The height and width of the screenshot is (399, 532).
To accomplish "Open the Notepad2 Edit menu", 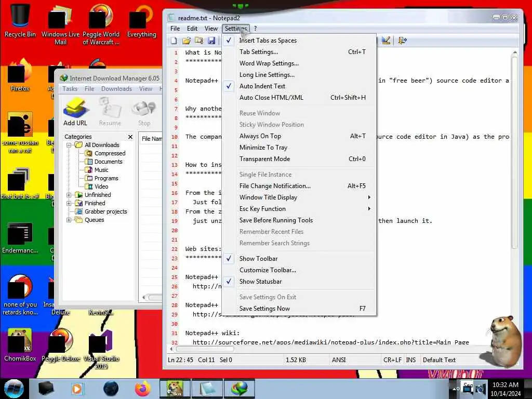I will (x=192, y=29).
